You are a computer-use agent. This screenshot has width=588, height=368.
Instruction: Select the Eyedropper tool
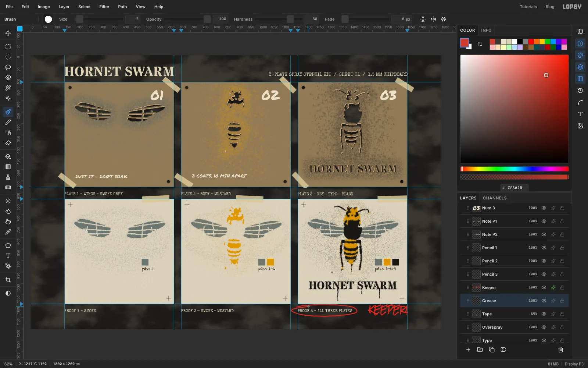click(x=8, y=232)
